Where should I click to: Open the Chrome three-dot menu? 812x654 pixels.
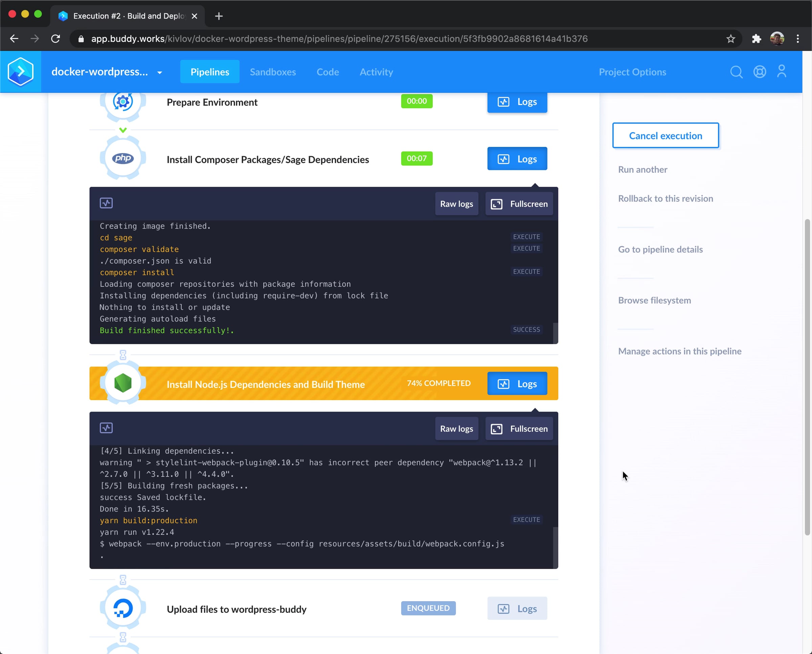[x=798, y=39]
